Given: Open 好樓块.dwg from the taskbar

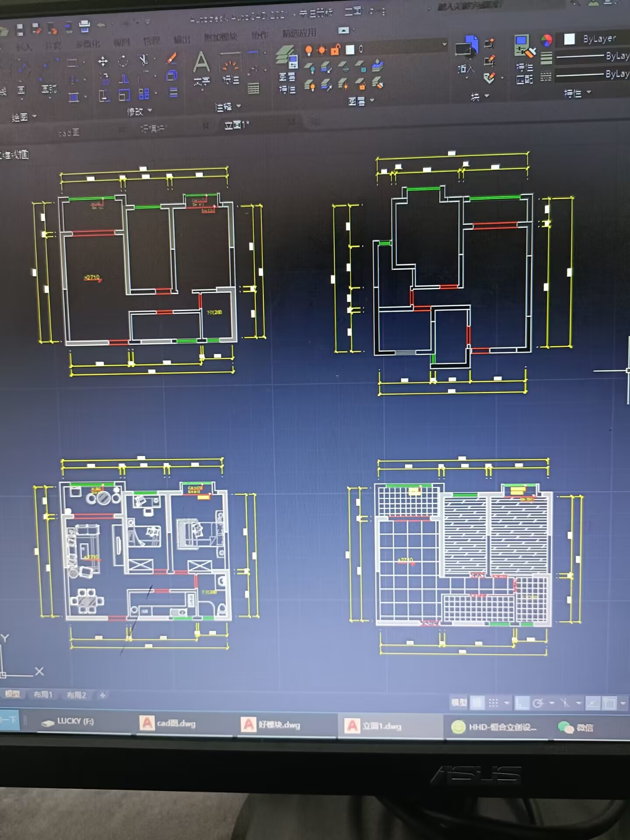Looking at the screenshot, I should 271,725.
